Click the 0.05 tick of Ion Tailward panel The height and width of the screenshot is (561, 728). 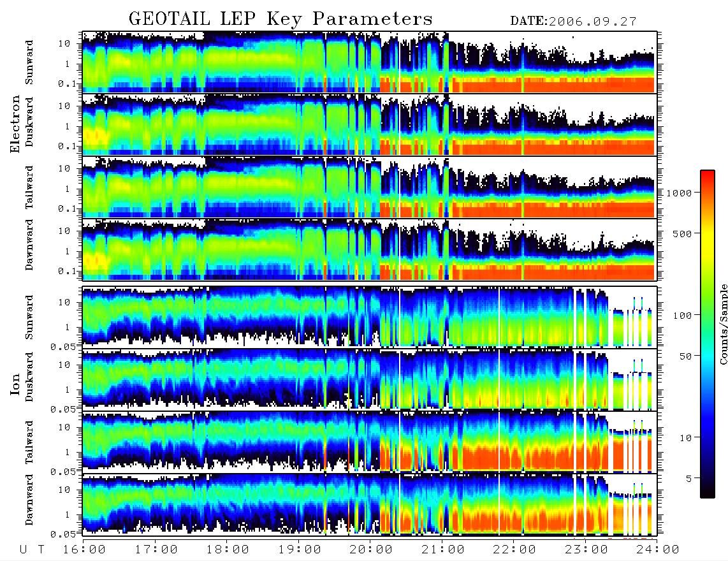point(64,471)
